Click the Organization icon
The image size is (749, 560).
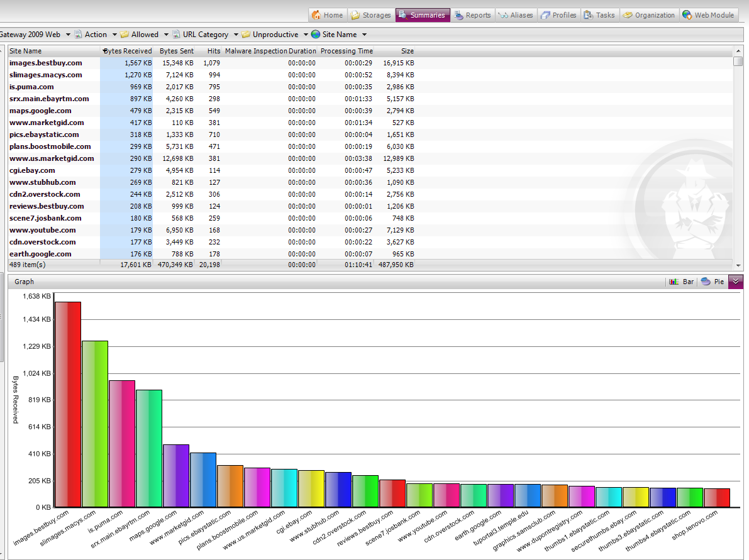click(628, 15)
